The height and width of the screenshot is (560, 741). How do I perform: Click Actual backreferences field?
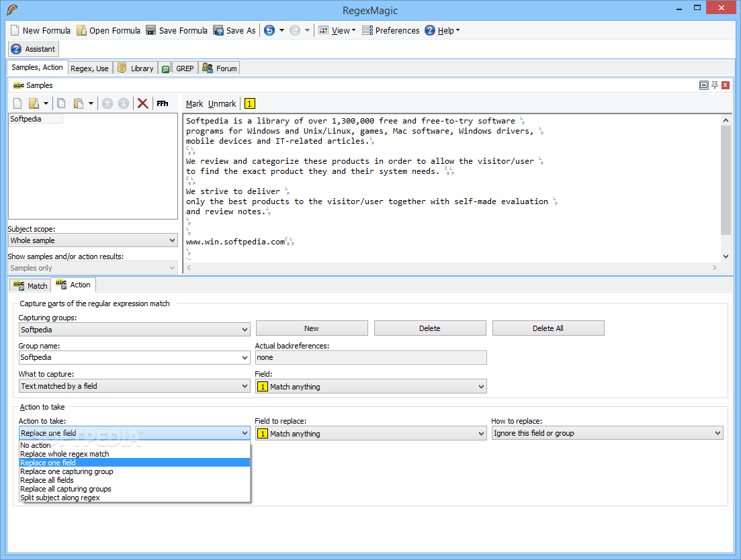click(371, 357)
